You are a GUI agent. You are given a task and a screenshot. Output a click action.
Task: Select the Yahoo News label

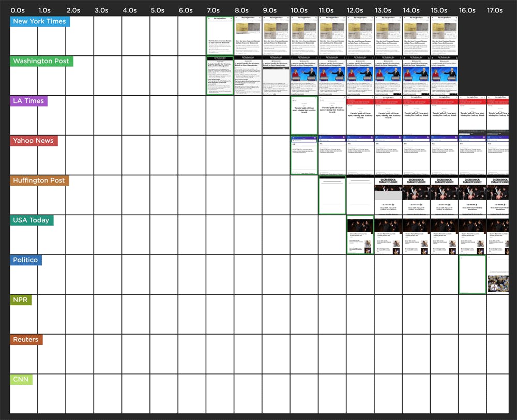pos(34,141)
